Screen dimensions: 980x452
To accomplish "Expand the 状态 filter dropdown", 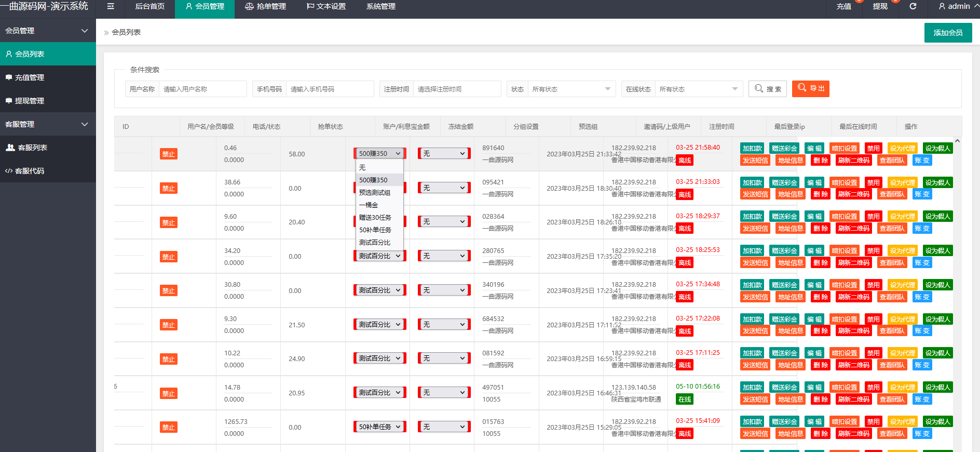I will point(571,89).
